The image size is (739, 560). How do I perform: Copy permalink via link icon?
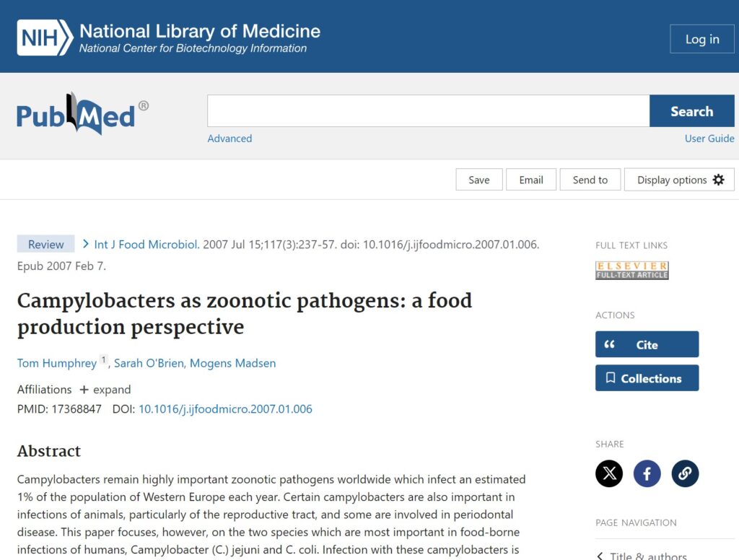pyautogui.click(x=685, y=473)
